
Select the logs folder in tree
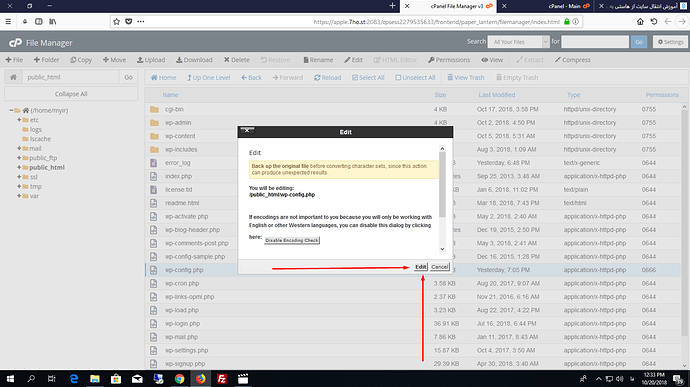(36, 129)
